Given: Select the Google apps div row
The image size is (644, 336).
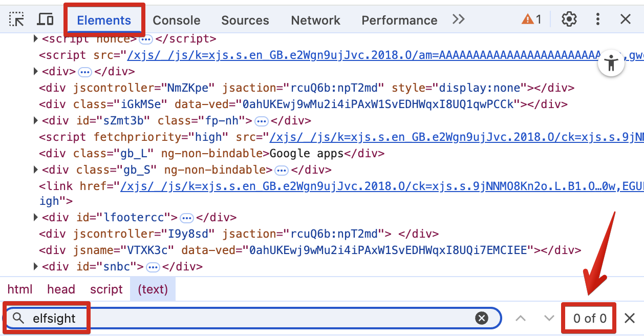Looking at the screenshot, I should 211,154.
